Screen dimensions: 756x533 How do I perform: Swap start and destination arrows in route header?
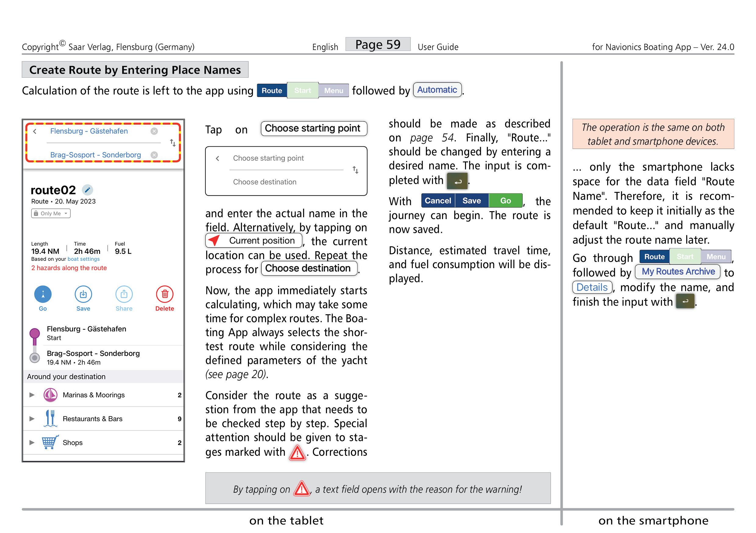point(172,143)
